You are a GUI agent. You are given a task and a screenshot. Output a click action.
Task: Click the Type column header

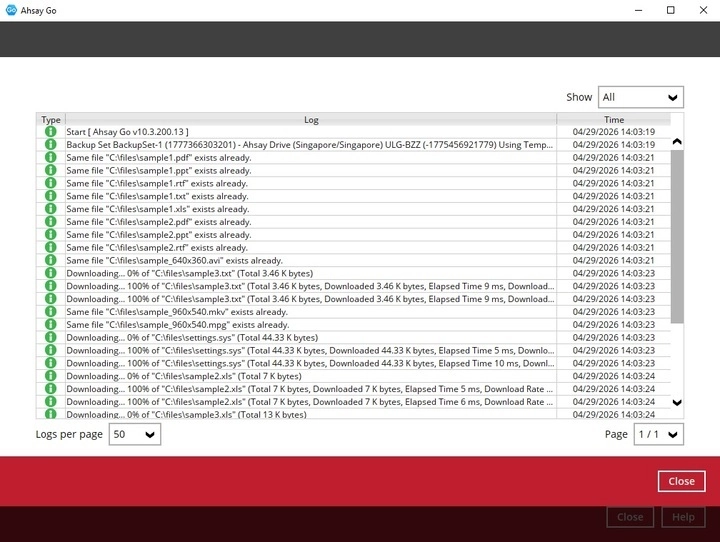pyautogui.click(x=51, y=119)
